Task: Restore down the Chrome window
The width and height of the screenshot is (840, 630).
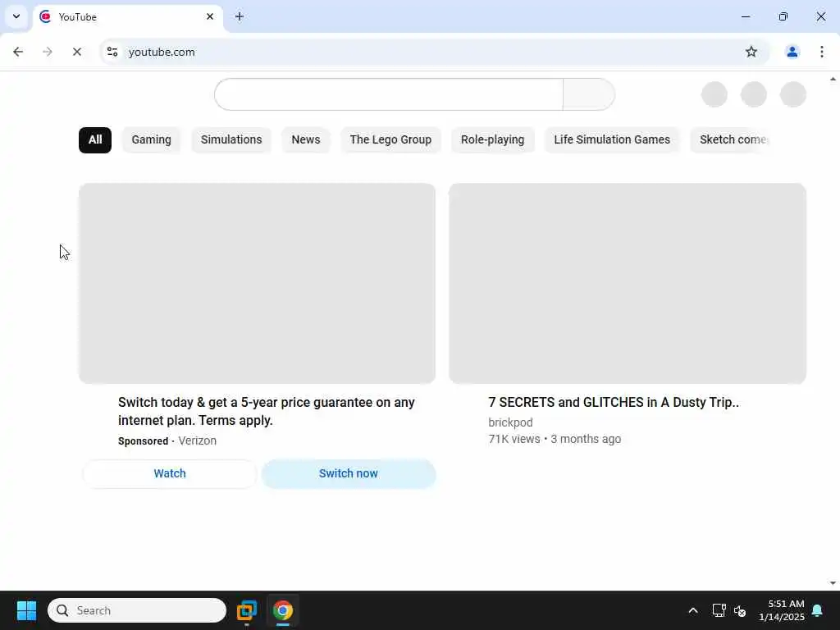Action: pyautogui.click(x=783, y=16)
